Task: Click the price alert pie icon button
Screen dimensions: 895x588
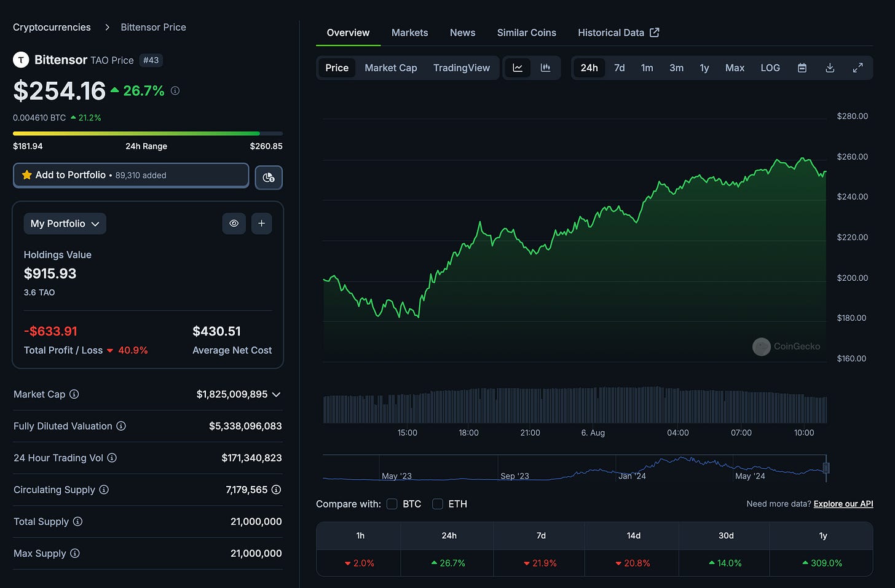Action: pos(269,178)
